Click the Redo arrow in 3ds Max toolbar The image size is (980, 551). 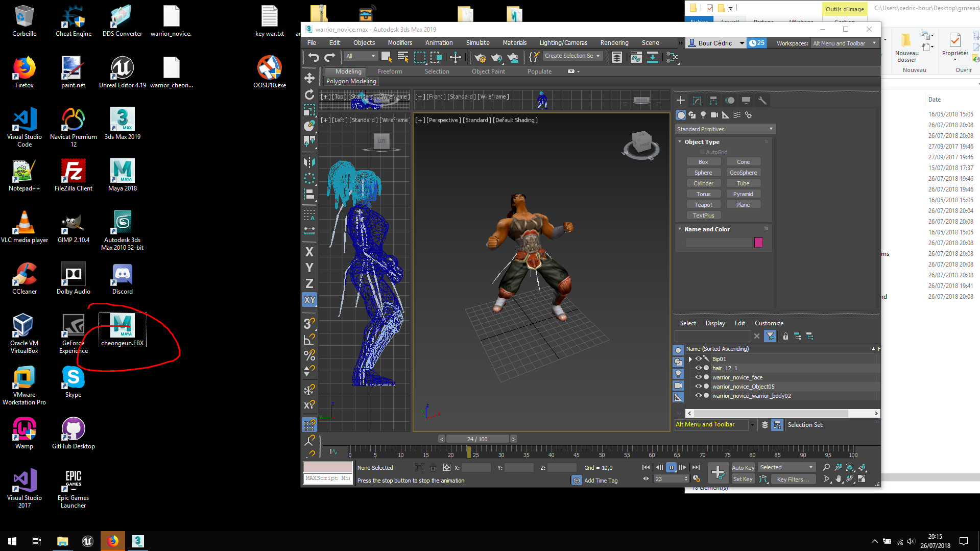point(330,57)
